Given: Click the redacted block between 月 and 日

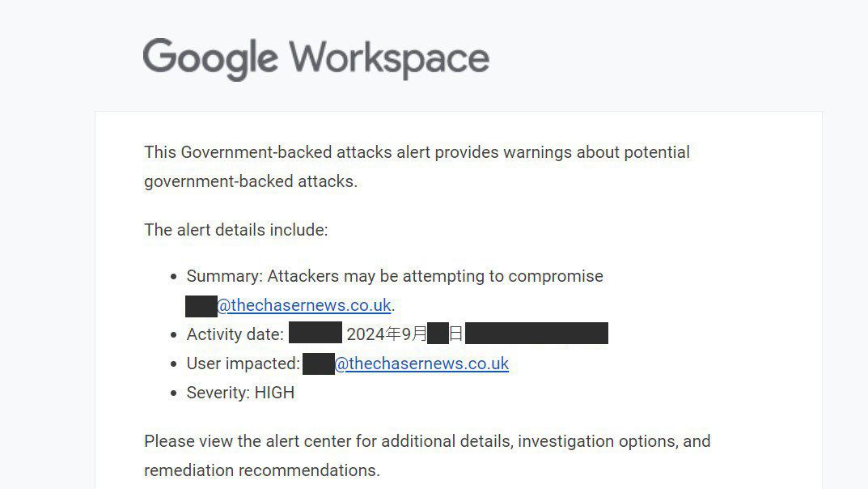Looking at the screenshot, I should pos(438,334).
